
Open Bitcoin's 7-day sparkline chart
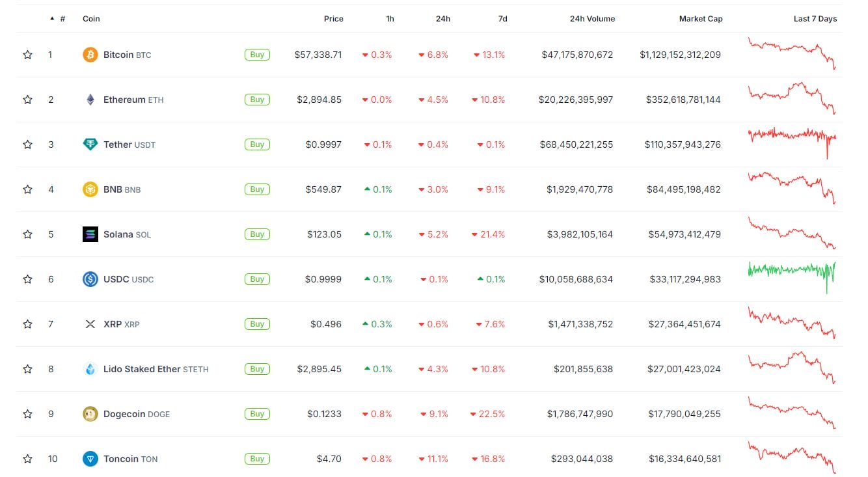coord(793,53)
